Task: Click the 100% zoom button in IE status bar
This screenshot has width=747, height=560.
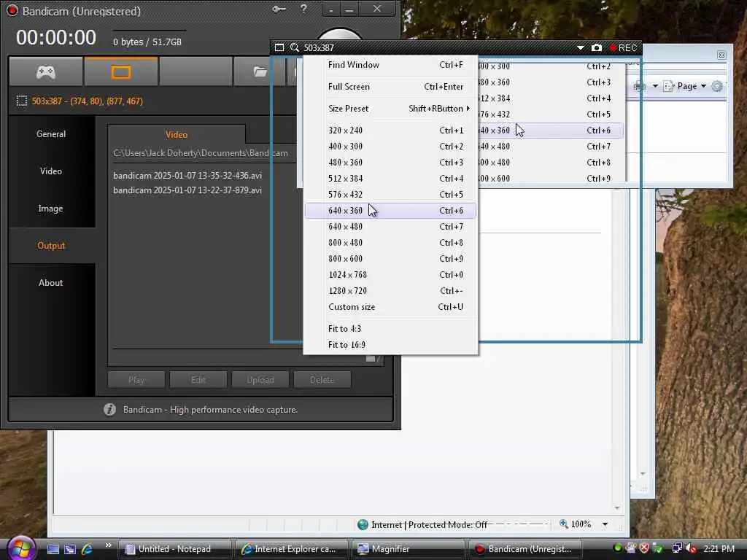Action: click(576, 524)
